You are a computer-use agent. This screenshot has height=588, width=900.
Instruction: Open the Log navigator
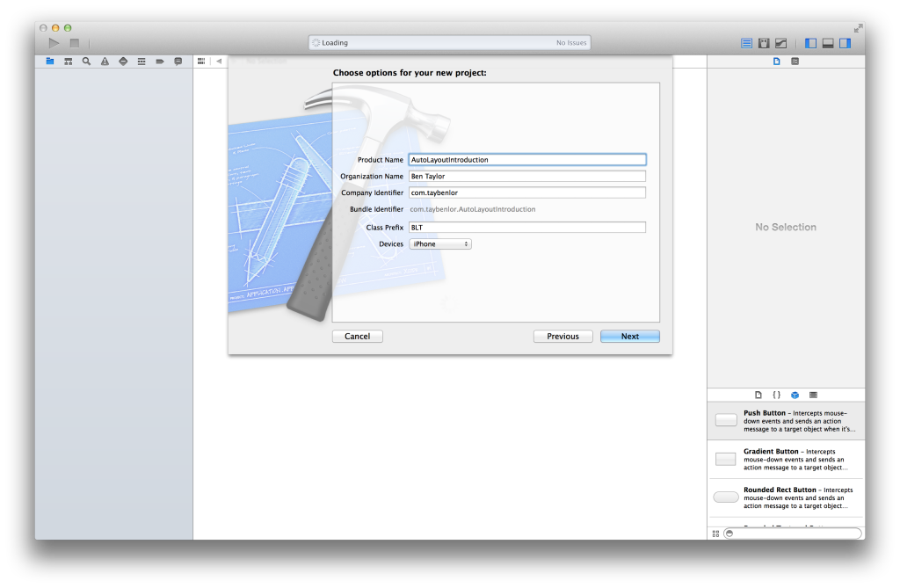pyautogui.click(x=178, y=61)
